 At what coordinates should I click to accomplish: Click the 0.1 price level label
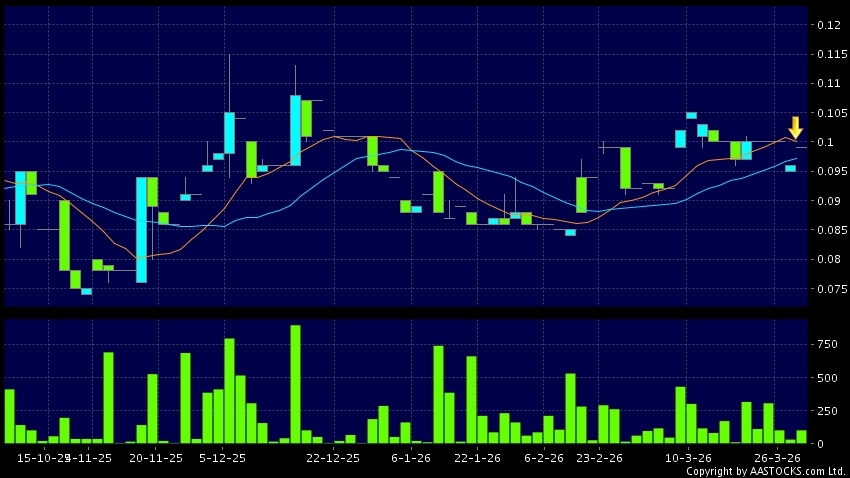[825, 143]
